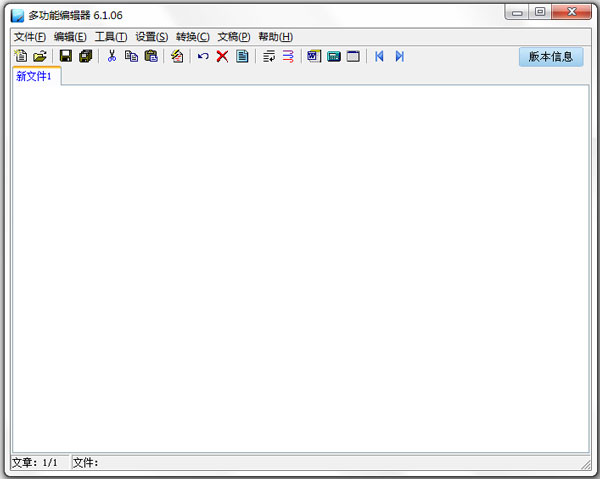Go to previous article with left arrow
The image size is (600, 479).
coord(380,57)
